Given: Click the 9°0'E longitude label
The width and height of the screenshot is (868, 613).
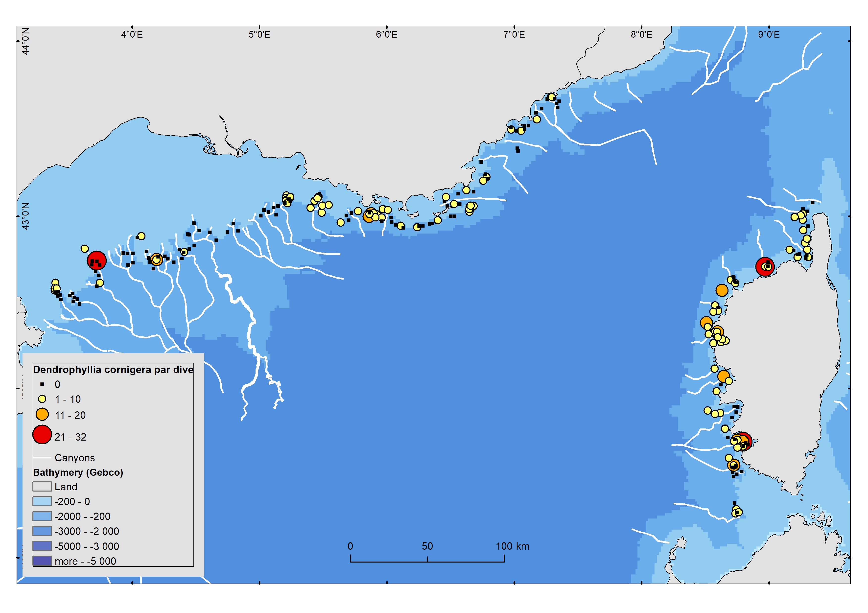Looking at the screenshot, I should [769, 34].
